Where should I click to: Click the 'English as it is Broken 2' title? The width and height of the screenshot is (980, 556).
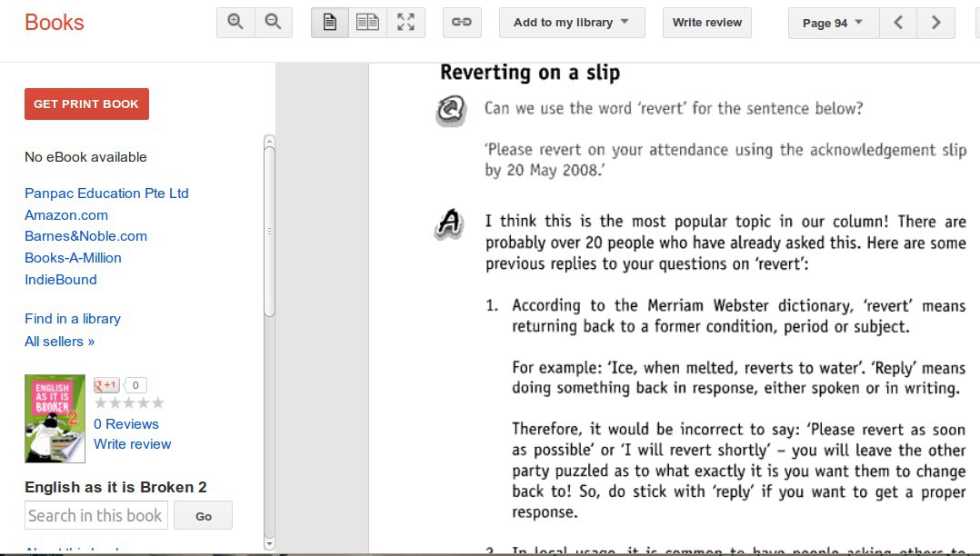[x=115, y=487]
